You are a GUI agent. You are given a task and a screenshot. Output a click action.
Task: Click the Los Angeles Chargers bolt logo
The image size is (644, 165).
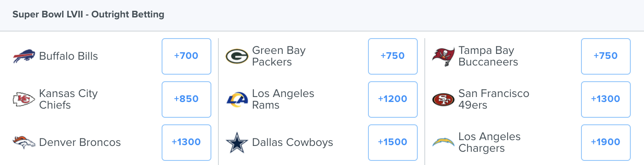(x=443, y=142)
